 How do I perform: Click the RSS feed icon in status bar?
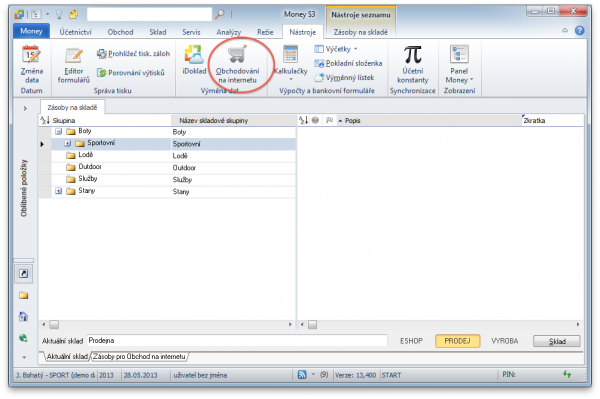(302, 375)
